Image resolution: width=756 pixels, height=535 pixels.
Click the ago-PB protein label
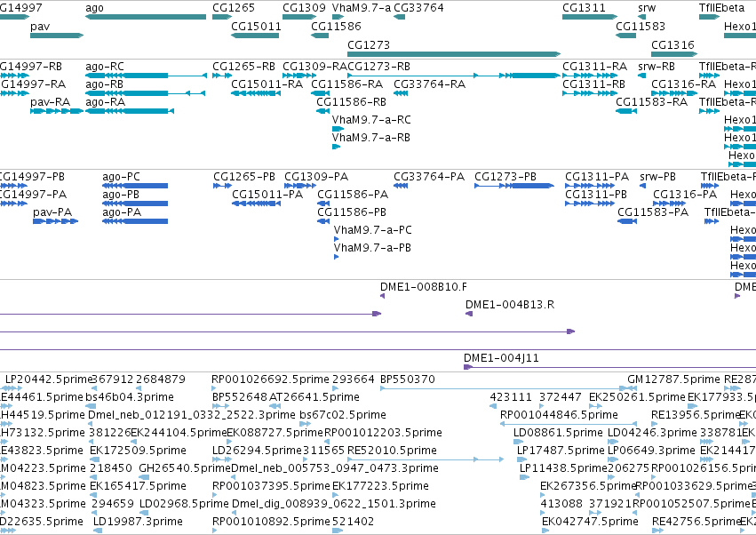[x=121, y=195]
